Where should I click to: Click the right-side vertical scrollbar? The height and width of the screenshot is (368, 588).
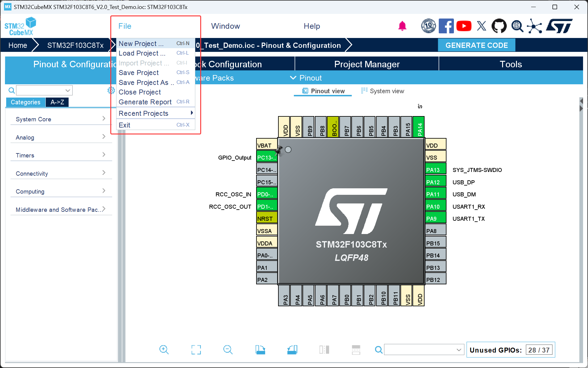pos(581,230)
